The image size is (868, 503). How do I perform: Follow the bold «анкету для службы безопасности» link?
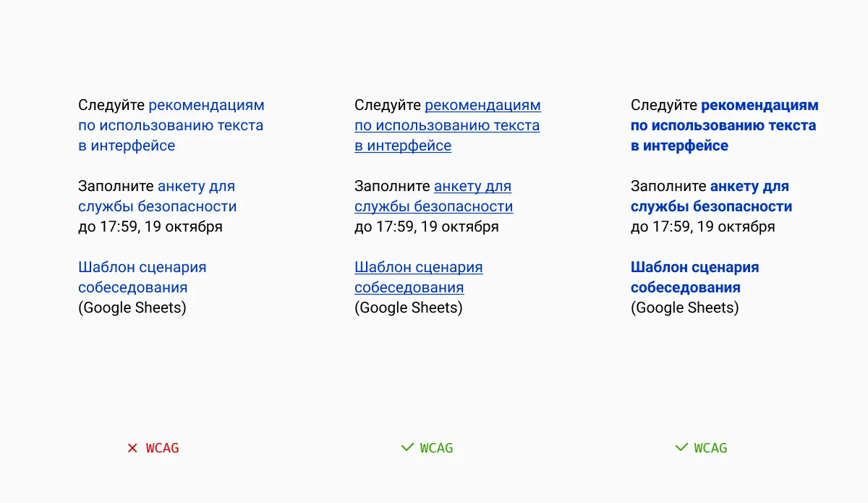click(711, 206)
